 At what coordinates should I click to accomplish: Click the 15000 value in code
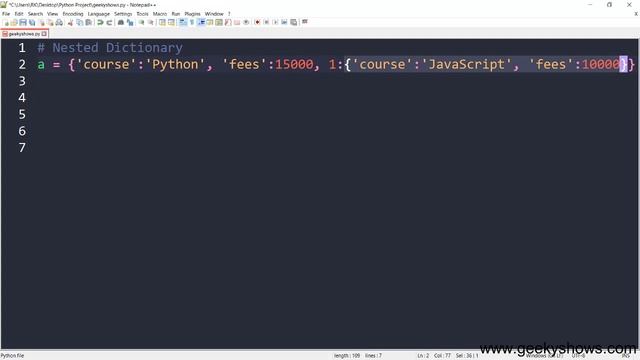pyautogui.click(x=294, y=64)
